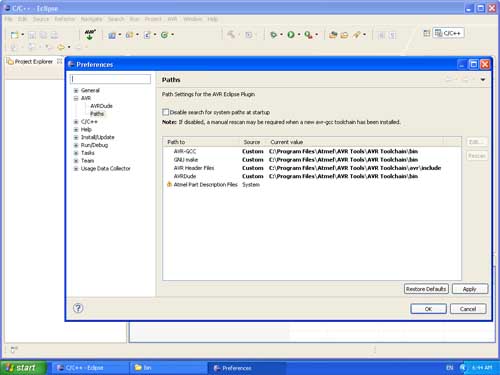Click the Save icon in Eclipse toolbar
The height and width of the screenshot is (375, 500).
tap(32, 35)
